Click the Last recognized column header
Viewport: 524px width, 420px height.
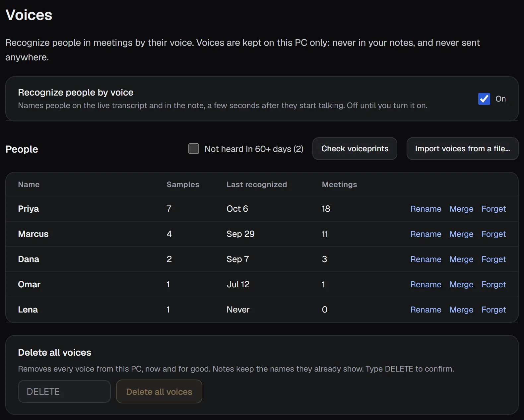coord(257,184)
